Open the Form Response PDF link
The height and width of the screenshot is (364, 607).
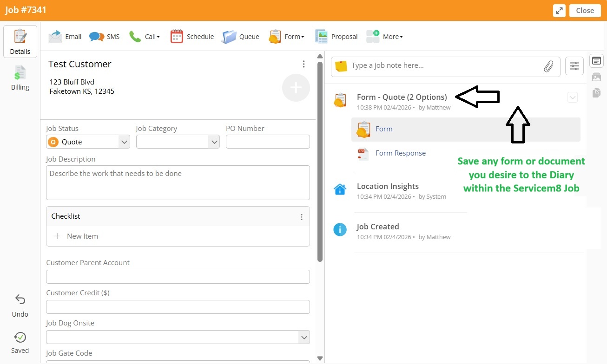click(x=401, y=153)
